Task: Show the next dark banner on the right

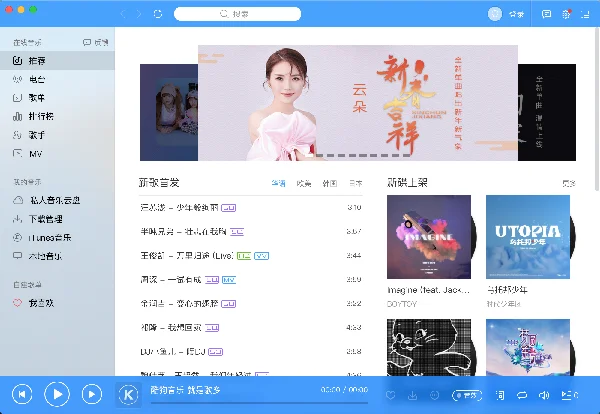Action: point(547,112)
